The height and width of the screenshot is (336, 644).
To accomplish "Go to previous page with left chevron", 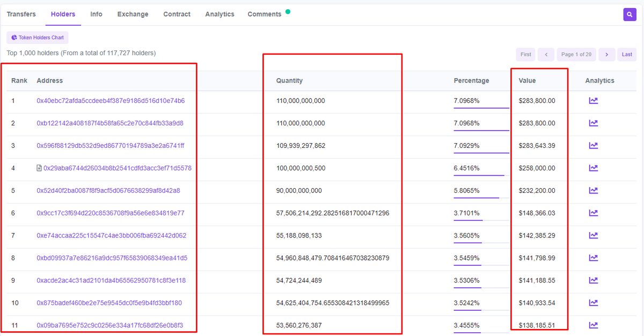I will pyautogui.click(x=546, y=55).
